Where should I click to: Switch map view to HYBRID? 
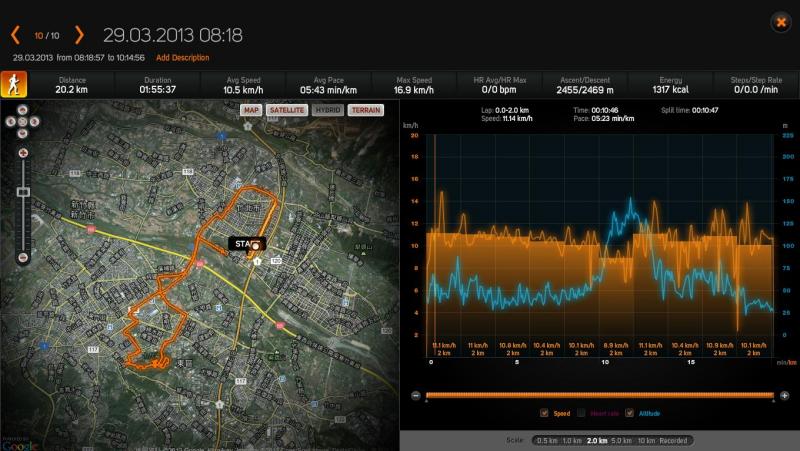point(328,110)
